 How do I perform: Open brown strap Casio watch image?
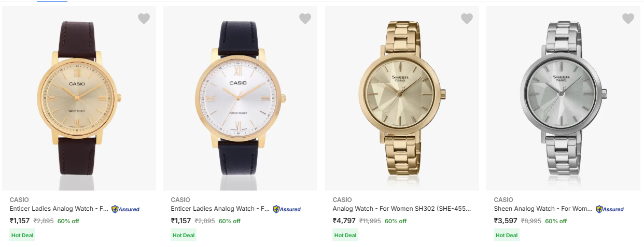pyautogui.click(x=79, y=98)
